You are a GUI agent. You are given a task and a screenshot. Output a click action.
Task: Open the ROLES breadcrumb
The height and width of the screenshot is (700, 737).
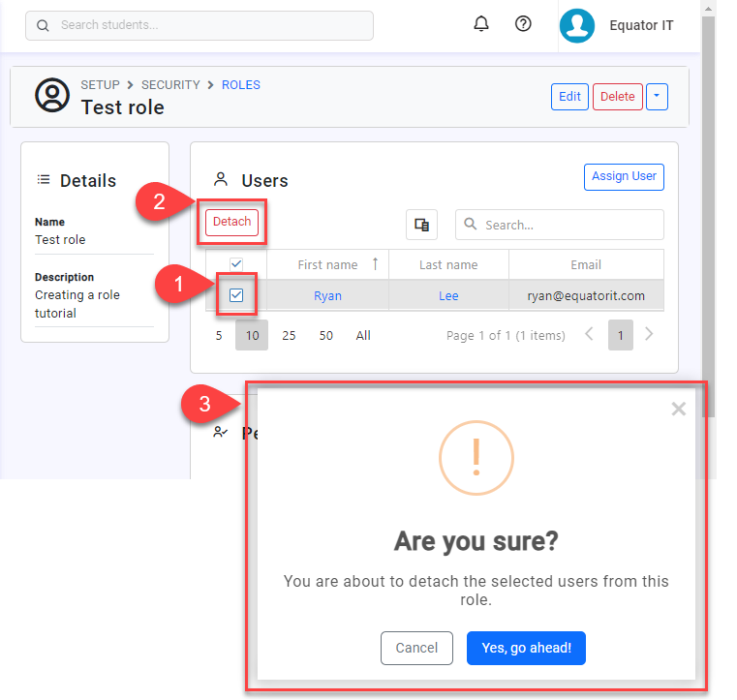click(x=240, y=85)
